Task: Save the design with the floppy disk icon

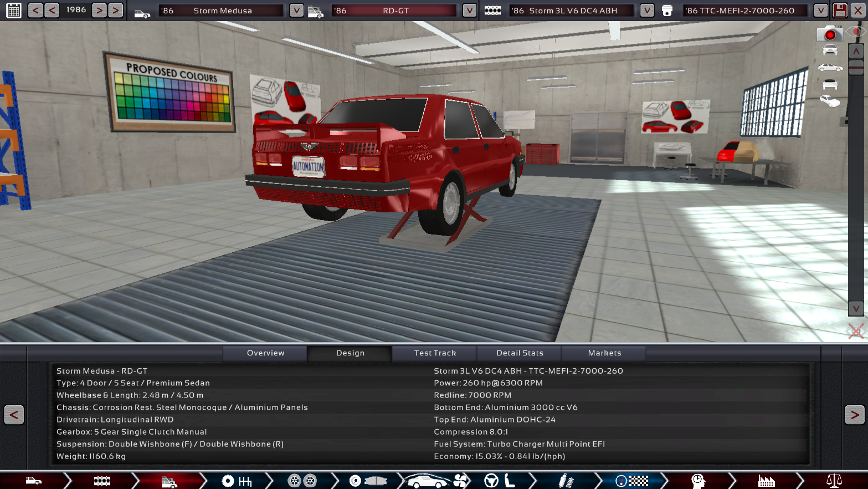Action: (840, 11)
